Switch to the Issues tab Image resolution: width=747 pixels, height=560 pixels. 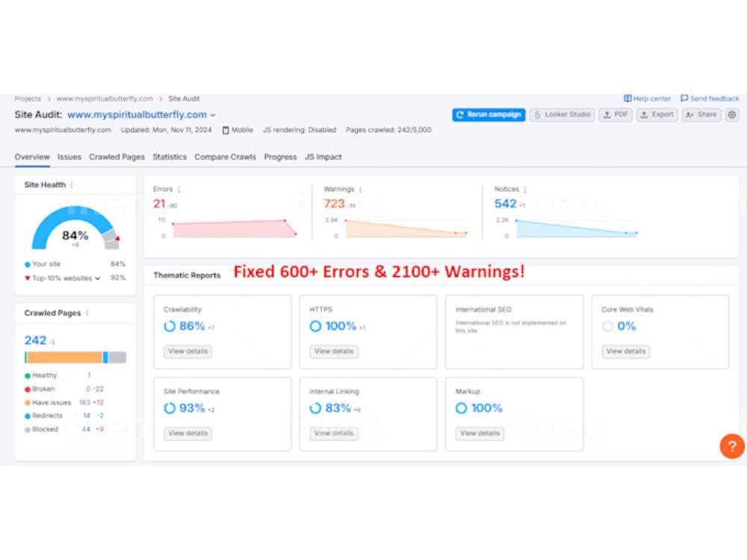[69, 157]
